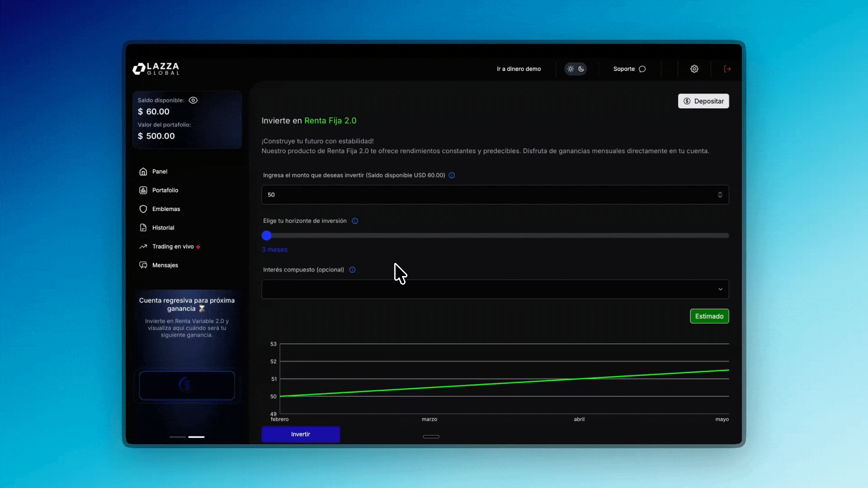Viewport: 868px width, 488px height.
Task: Click the investment amount input field
Action: pos(488,195)
